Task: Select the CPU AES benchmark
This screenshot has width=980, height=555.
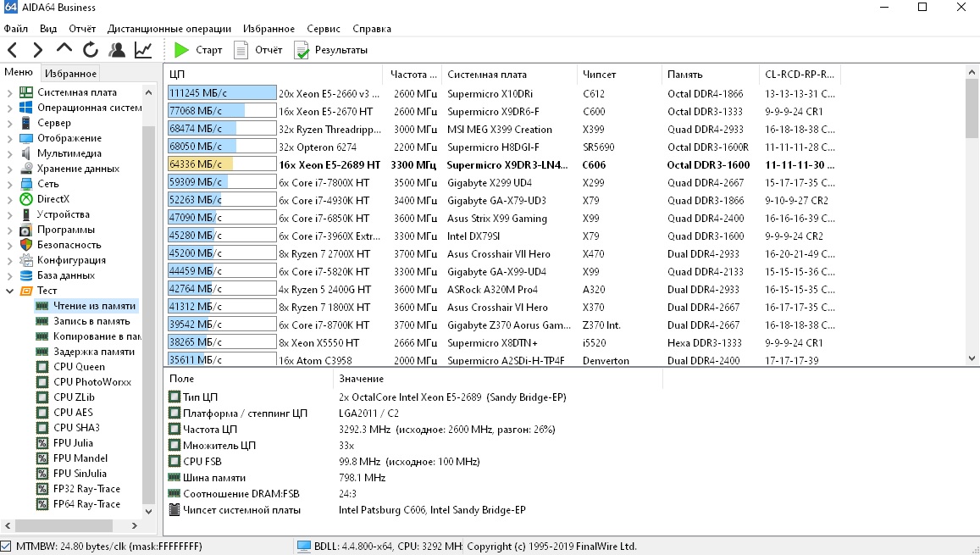Action: coord(73,413)
